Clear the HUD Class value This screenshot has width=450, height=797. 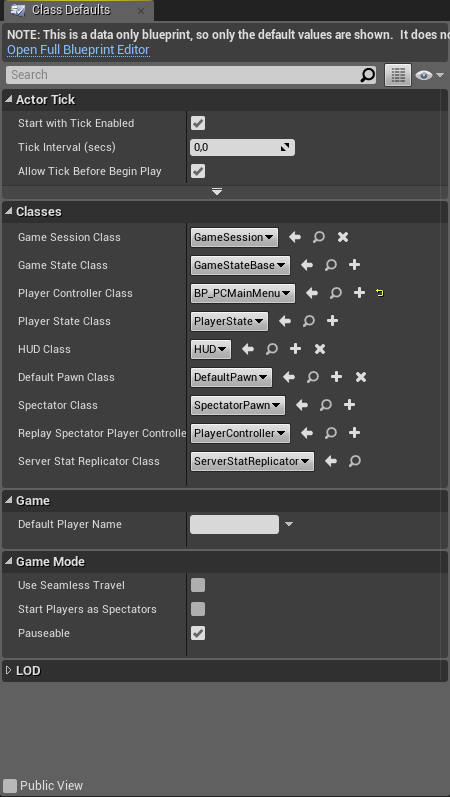point(319,349)
